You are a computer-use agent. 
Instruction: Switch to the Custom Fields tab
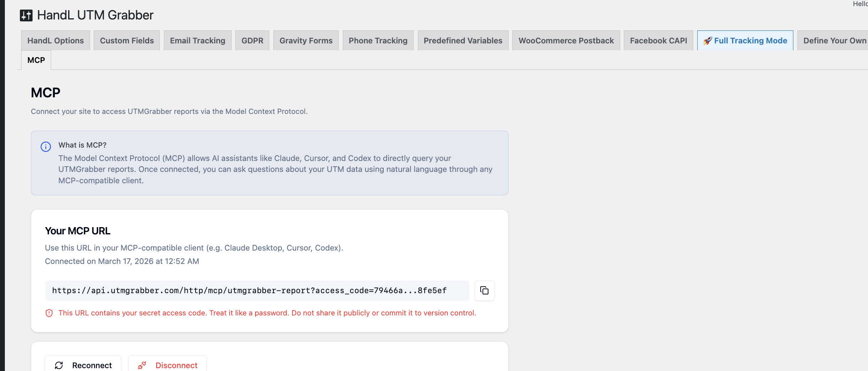coord(127,41)
